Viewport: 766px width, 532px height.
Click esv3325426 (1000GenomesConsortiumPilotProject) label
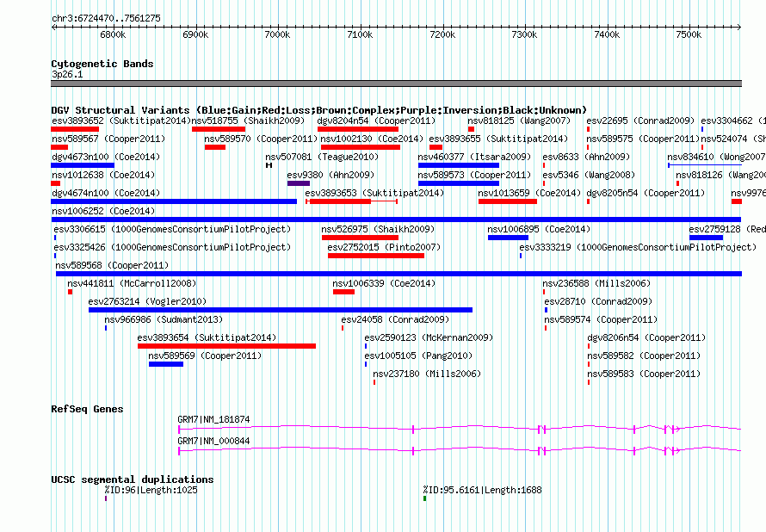coord(172,247)
